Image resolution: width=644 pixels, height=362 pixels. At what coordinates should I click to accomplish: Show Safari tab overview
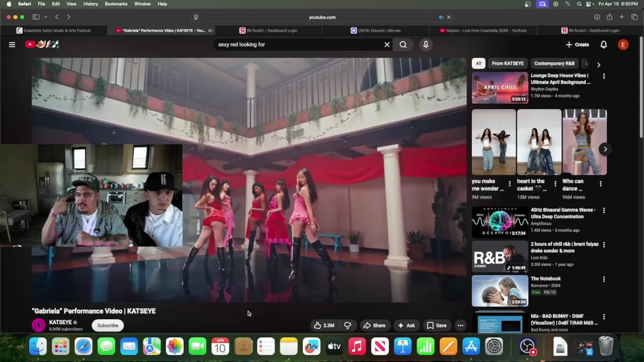coord(634,17)
